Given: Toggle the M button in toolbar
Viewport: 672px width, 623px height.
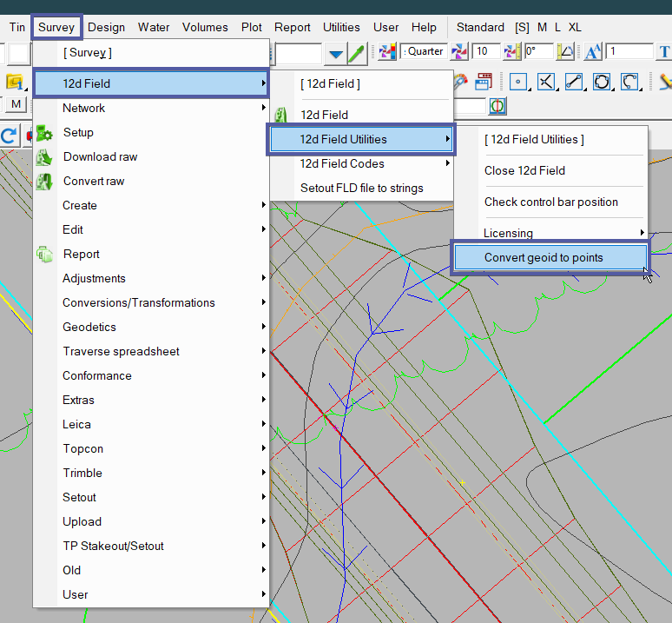Looking at the screenshot, I should pyautogui.click(x=16, y=104).
